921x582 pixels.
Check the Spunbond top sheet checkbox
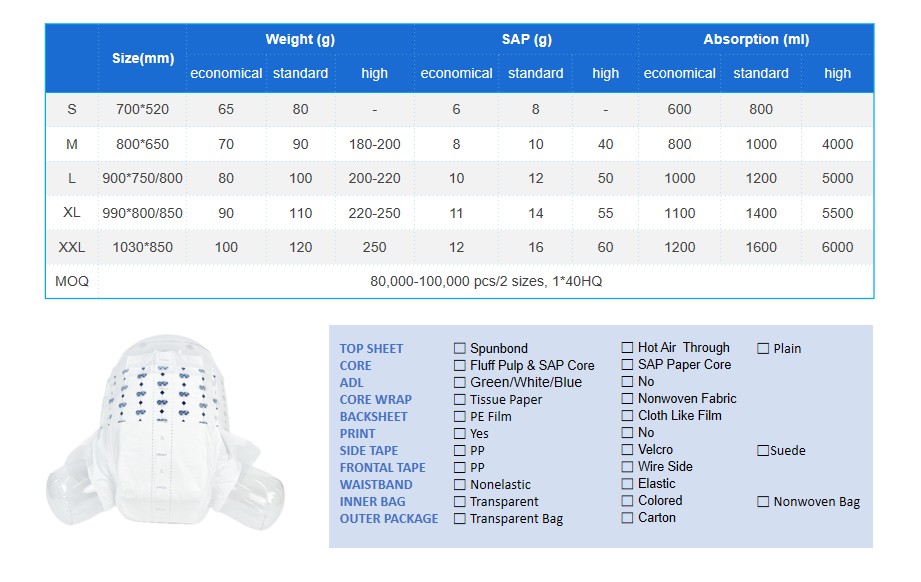coord(459,348)
